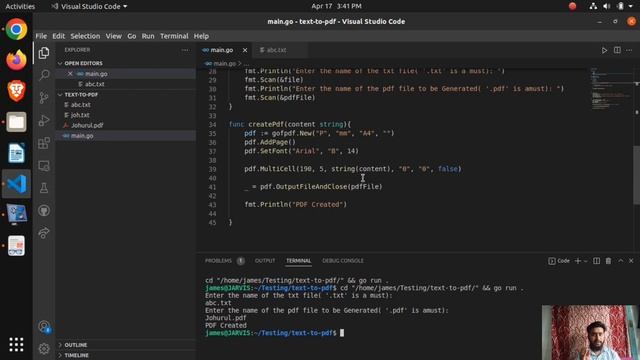Open abc.txt in TEXT-TO-PDF folder
640x360 pixels.
tap(81, 105)
